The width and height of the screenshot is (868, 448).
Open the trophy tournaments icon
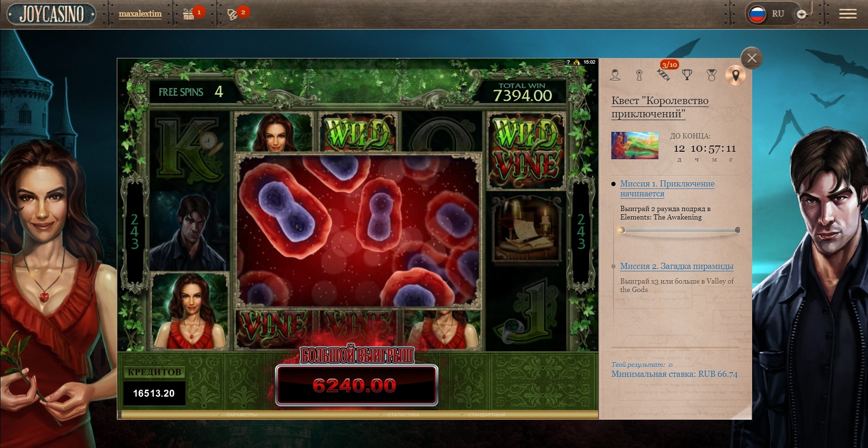(x=687, y=75)
